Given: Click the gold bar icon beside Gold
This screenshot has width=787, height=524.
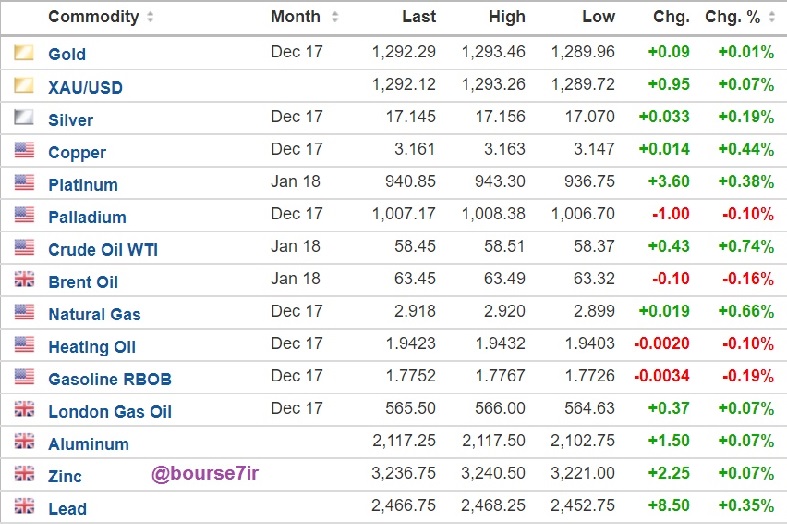Looking at the screenshot, I should click(x=24, y=52).
